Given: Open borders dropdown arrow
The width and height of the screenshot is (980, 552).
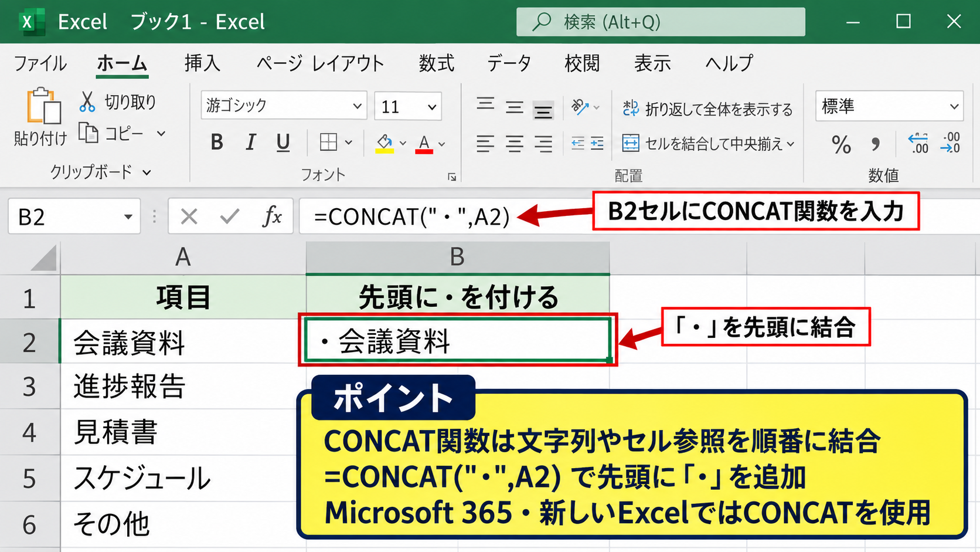Looking at the screenshot, I should coord(349,143).
